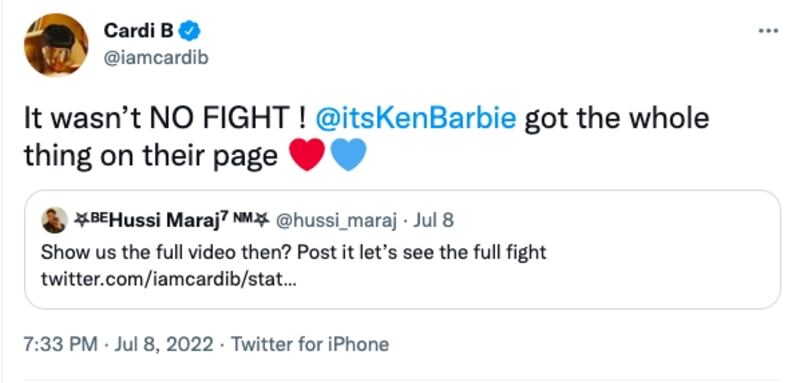The height and width of the screenshot is (383, 800).
Task: Open the twitter.com/iamcardib/stat… link
Action: pyautogui.click(x=168, y=279)
